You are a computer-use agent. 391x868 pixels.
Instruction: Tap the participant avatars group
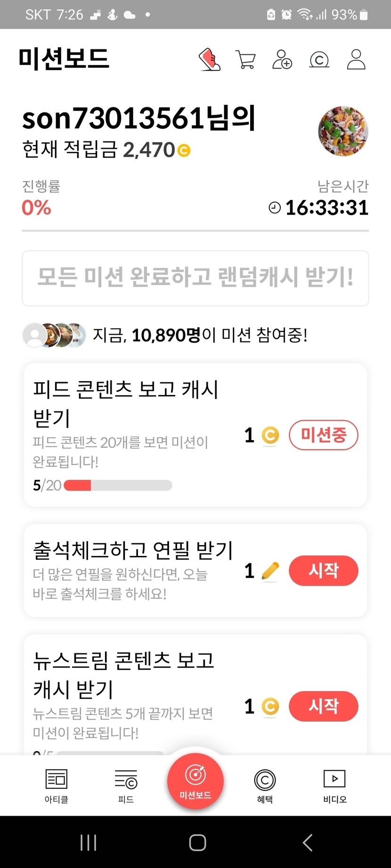pyautogui.click(x=55, y=335)
